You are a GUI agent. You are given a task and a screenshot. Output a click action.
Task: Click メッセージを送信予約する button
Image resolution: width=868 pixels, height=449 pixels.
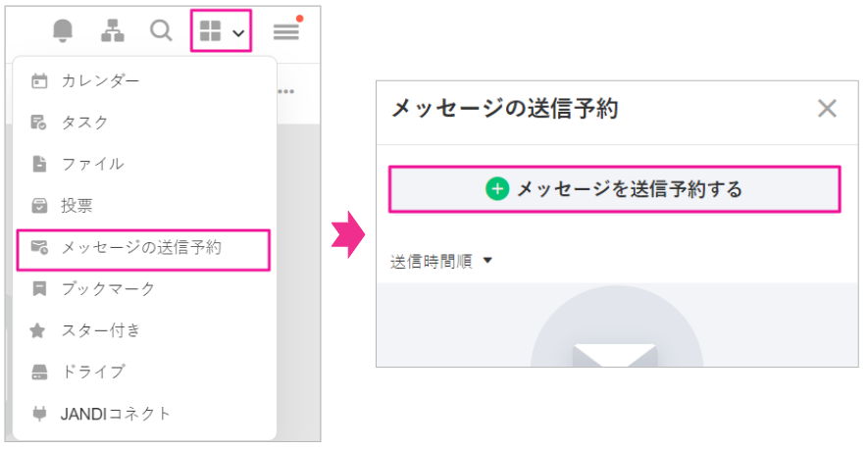614,189
